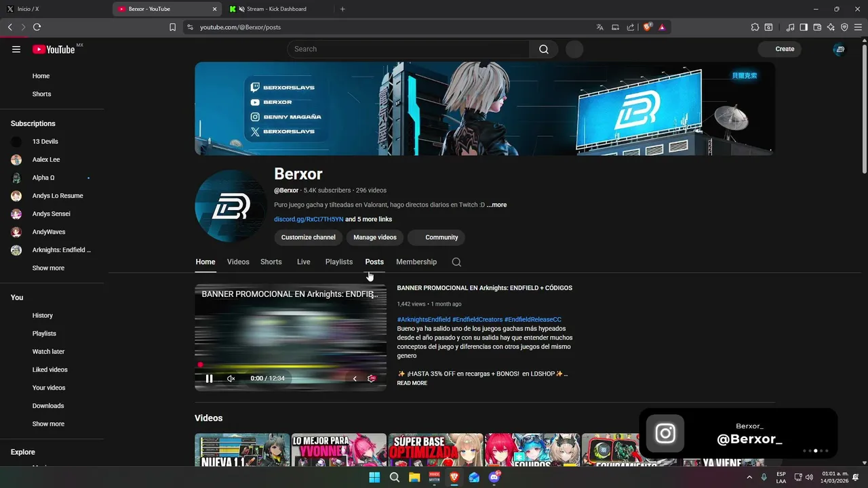868x488 pixels.
Task: Click the Brave Rewards triangle icon
Action: [662, 27]
